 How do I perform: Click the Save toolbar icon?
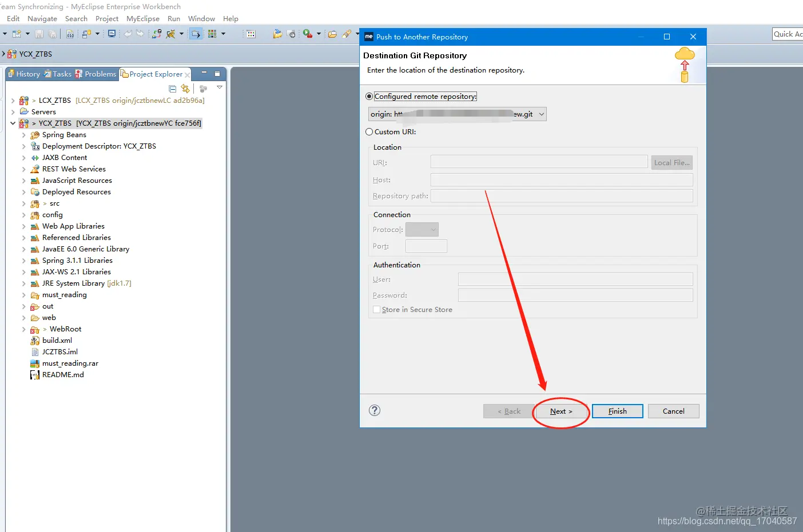tap(39, 34)
